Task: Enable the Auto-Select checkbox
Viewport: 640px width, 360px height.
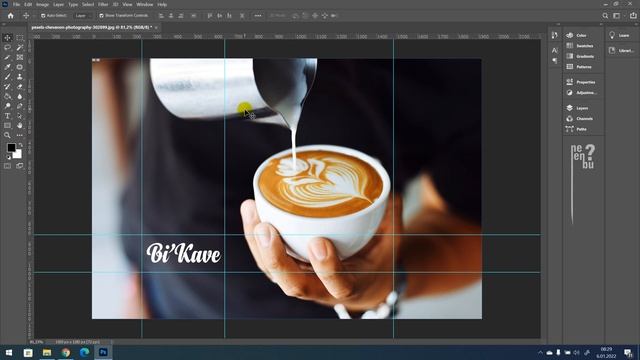Action: pos(43,16)
